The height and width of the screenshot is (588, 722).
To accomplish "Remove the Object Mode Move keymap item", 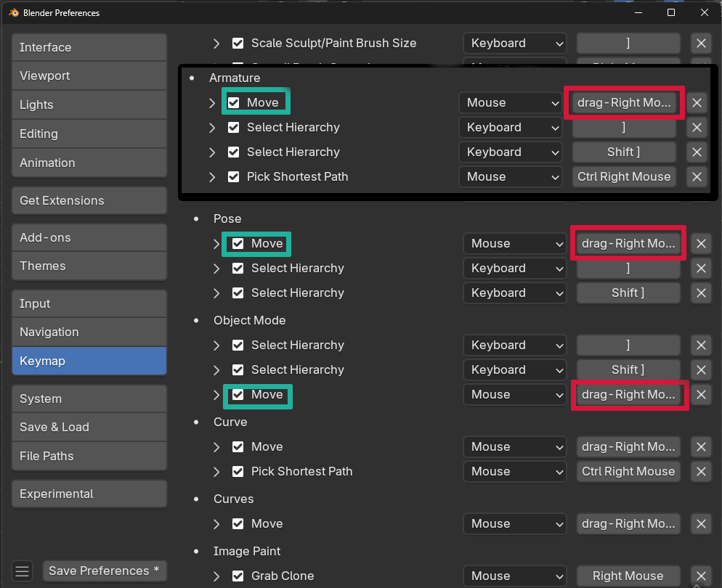I will click(701, 394).
